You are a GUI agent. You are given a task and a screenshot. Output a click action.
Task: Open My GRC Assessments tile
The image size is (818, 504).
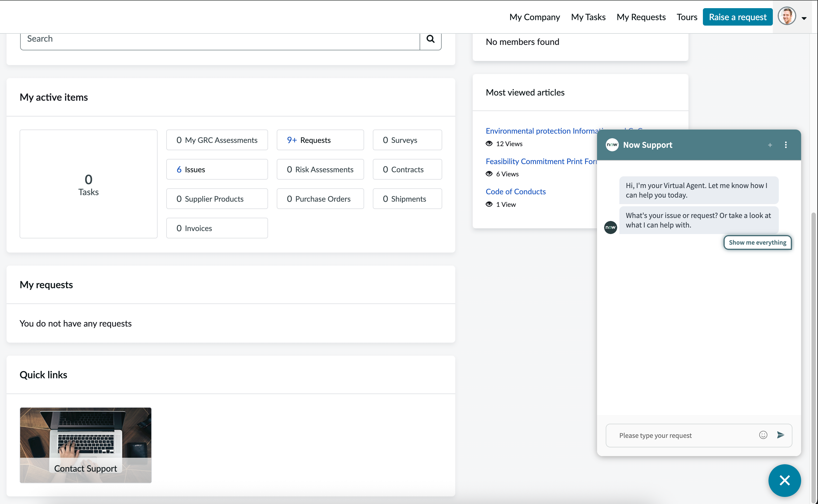point(217,140)
